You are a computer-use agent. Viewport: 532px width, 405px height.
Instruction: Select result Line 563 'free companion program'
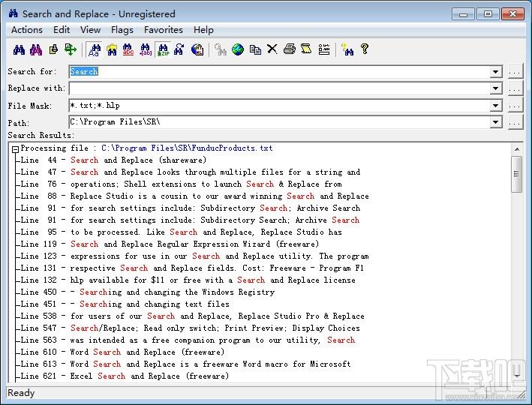click(x=188, y=340)
